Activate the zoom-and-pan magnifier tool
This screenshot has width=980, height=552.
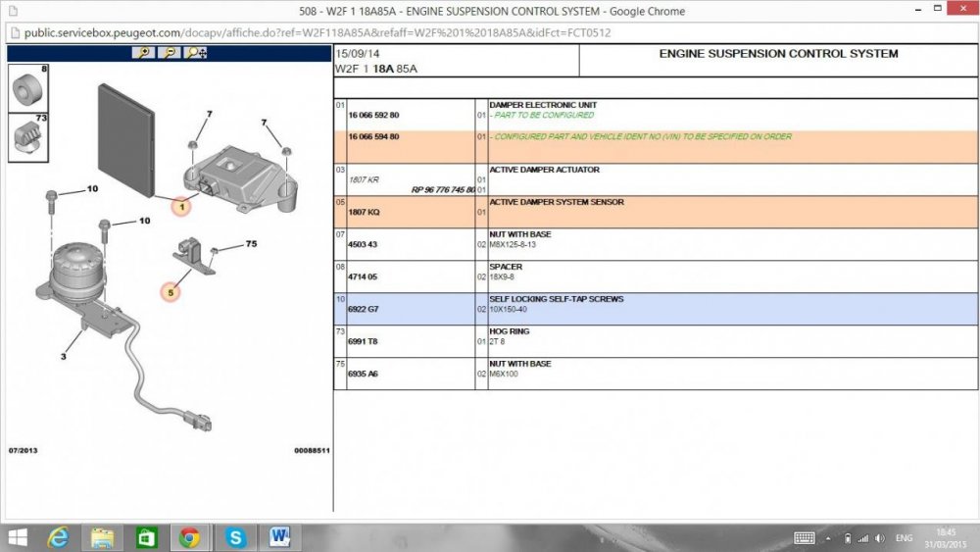196,53
